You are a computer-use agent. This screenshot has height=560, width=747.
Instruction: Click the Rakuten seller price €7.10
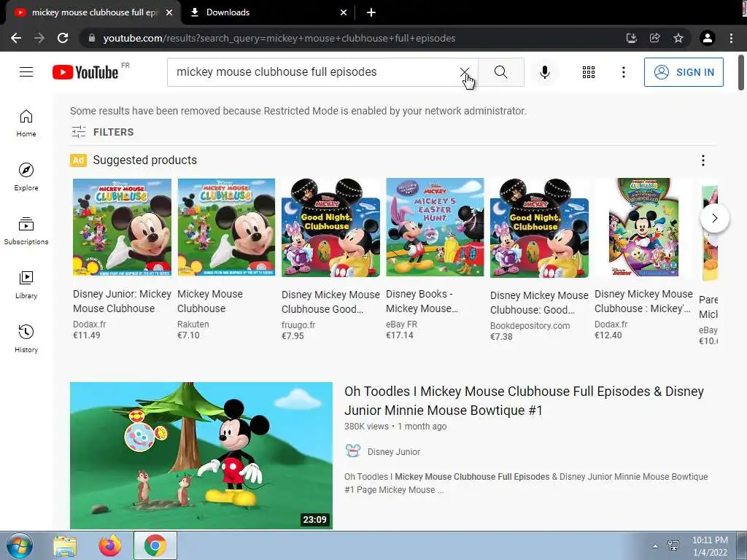[x=188, y=335]
